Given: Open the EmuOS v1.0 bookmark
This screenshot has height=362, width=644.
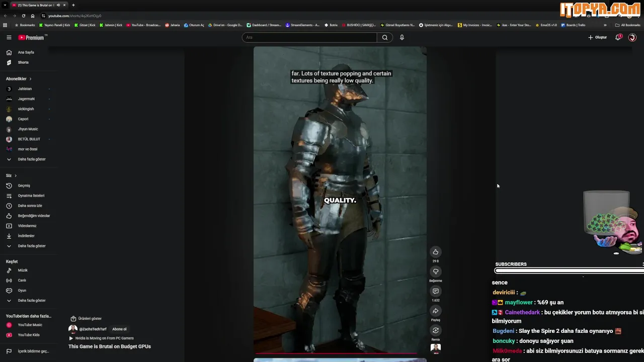Looking at the screenshot, I should pos(546,25).
